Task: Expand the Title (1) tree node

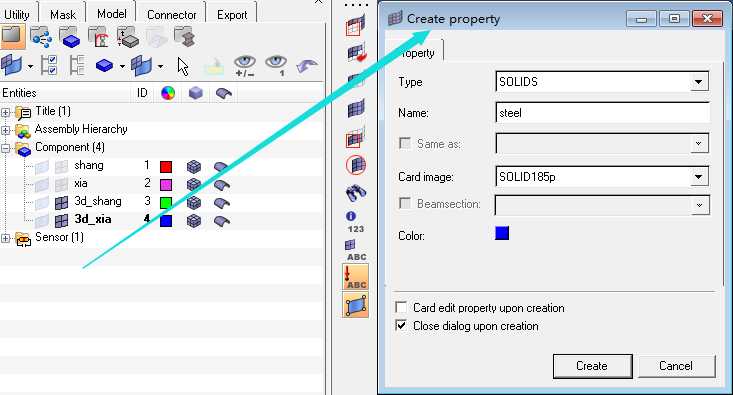Action: (5, 112)
